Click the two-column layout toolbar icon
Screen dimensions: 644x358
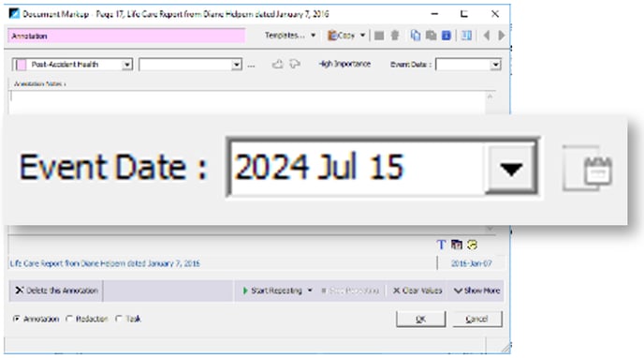[466, 36]
